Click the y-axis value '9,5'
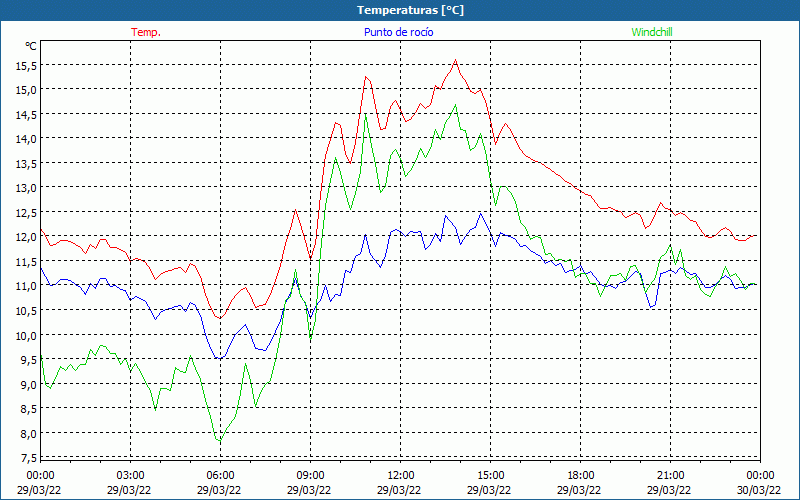 pyautogui.click(x=29, y=360)
